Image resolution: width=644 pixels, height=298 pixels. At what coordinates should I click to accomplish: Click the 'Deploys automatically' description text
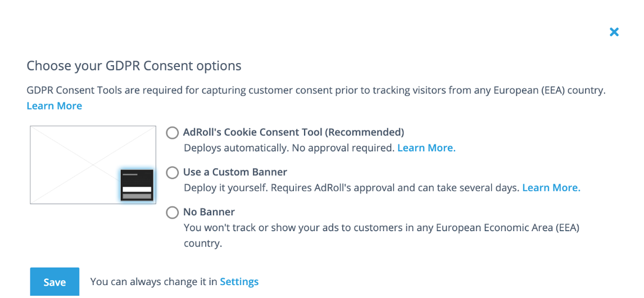pyautogui.click(x=289, y=148)
